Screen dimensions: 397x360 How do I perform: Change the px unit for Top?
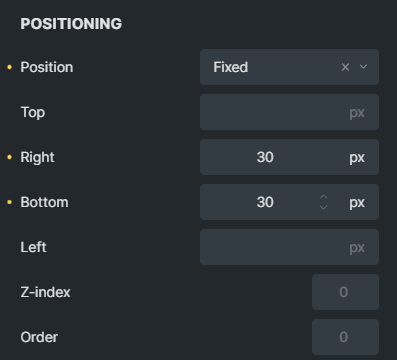pyautogui.click(x=357, y=113)
